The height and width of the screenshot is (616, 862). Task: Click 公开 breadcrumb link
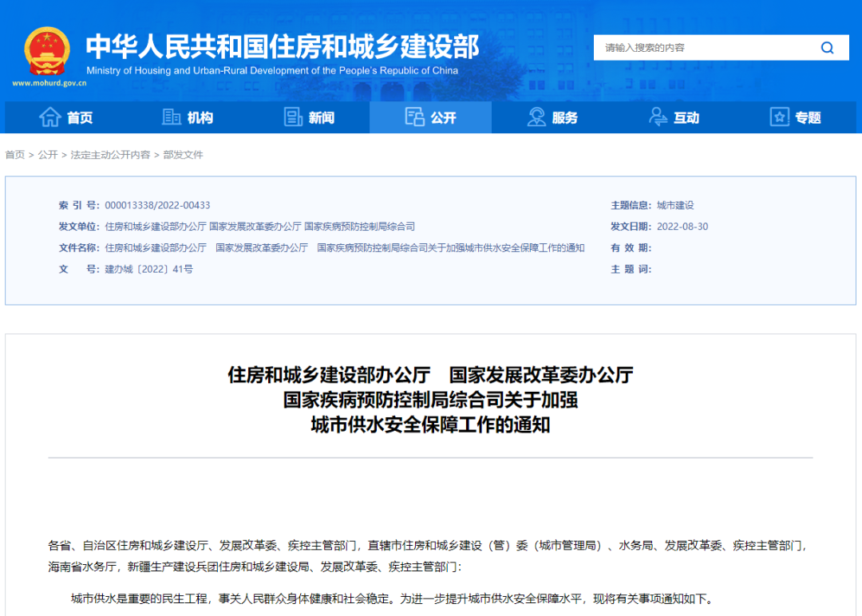[48, 155]
